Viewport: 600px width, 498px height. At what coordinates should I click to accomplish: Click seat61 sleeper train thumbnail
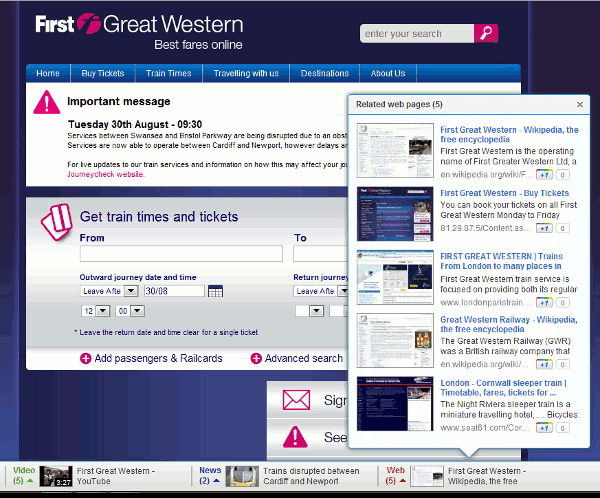point(395,404)
